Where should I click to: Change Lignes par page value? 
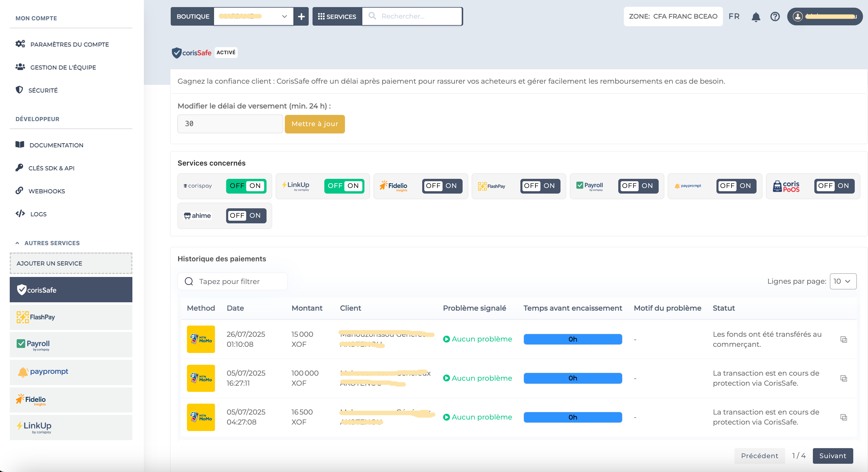coord(842,281)
